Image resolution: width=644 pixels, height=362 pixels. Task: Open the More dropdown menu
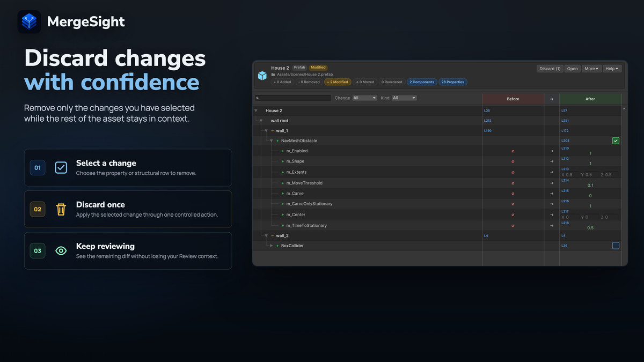pos(591,69)
